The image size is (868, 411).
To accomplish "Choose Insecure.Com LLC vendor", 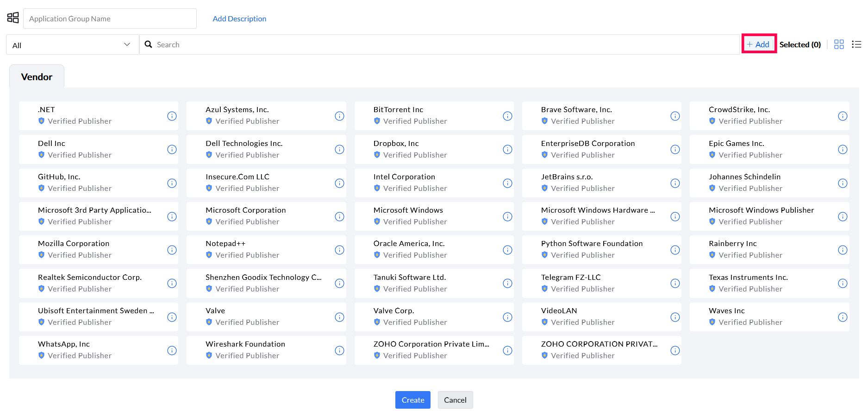I will 266,183.
